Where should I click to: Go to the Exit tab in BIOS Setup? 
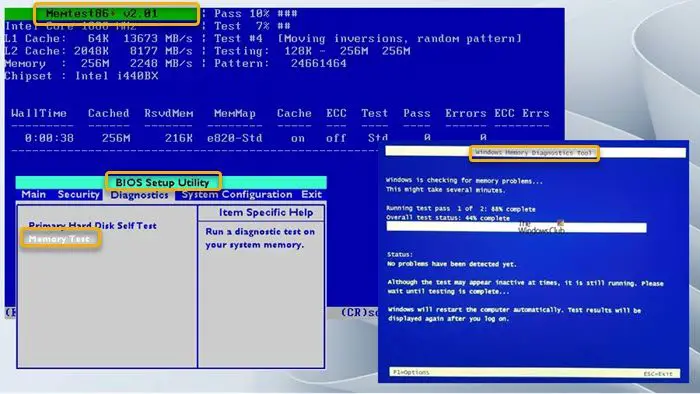click(x=311, y=195)
